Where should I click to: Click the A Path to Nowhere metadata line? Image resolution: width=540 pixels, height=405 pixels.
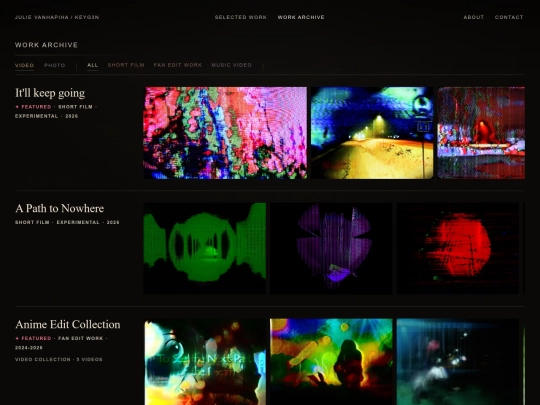point(67,222)
